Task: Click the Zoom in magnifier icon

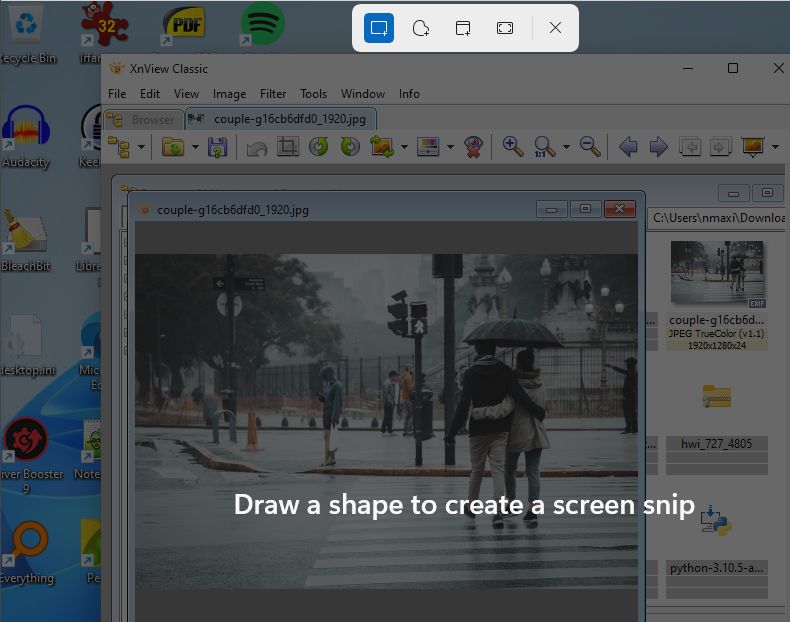Action: pos(513,147)
